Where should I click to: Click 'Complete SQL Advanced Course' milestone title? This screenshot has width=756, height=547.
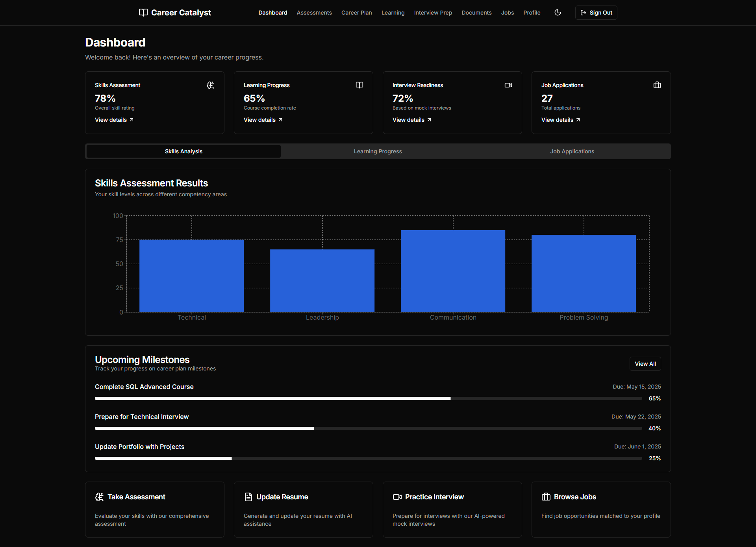click(144, 387)
